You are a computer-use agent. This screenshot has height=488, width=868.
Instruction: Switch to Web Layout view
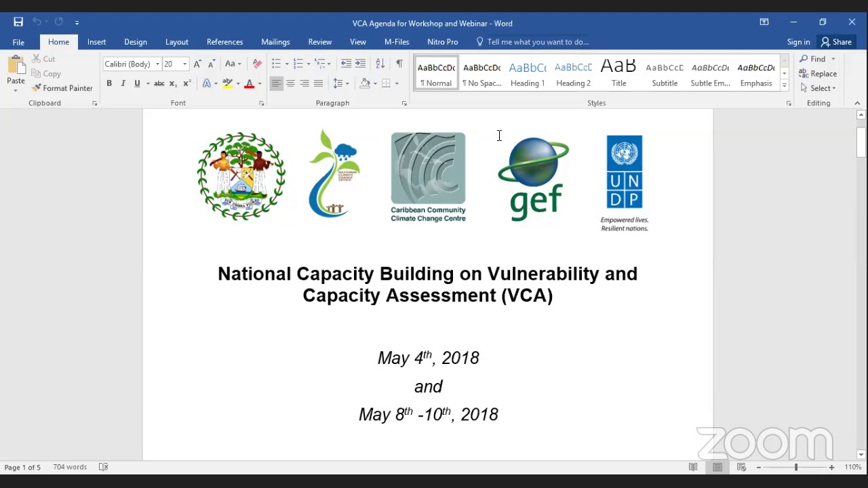741,467
